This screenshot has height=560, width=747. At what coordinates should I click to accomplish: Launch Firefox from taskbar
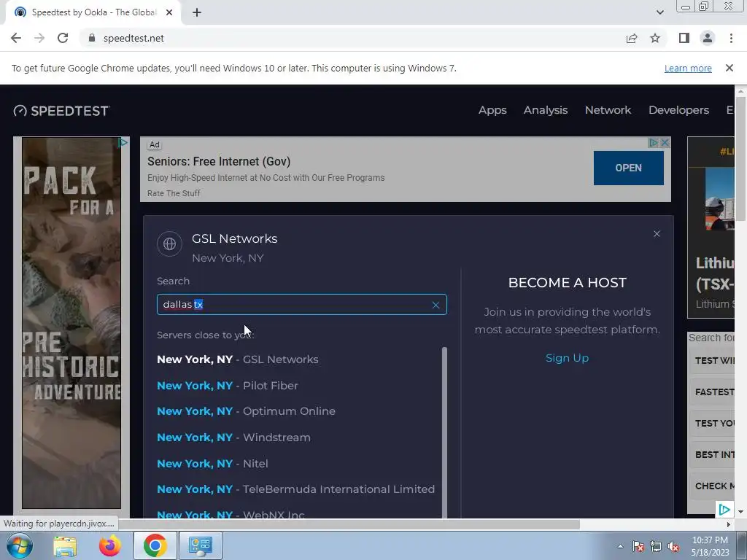109,545
